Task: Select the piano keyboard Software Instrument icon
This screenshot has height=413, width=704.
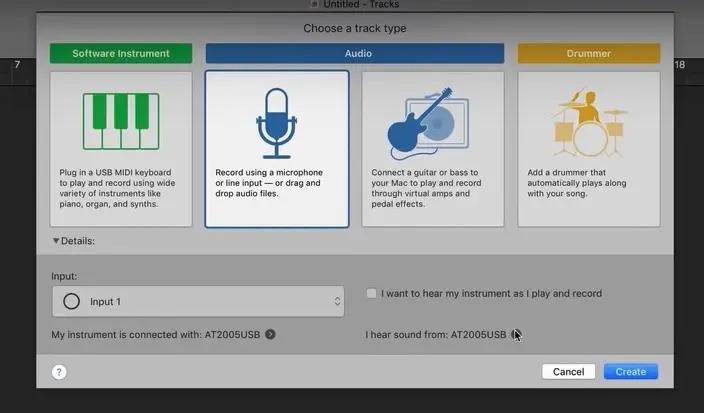Action: click(x=120, y=122)
